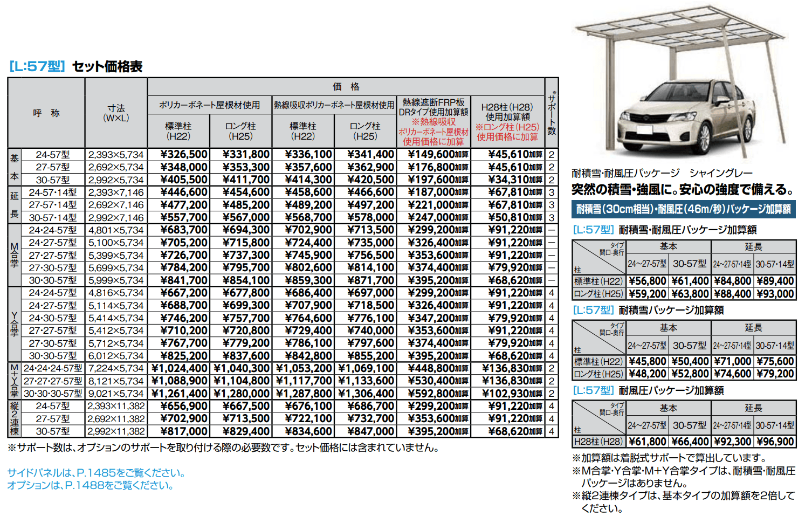Click the '※縦2連棟タイプは…2倍してください。' note
Viewport: 812px width, 523px height.
684,502
